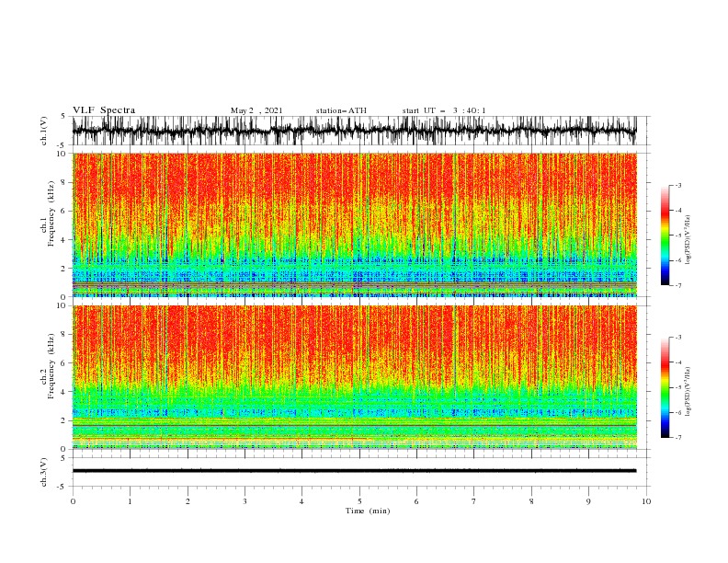
Task: Click the "ch.1(V)" waveform axis label
Action: pyautogui.click(x=44, y=131)
